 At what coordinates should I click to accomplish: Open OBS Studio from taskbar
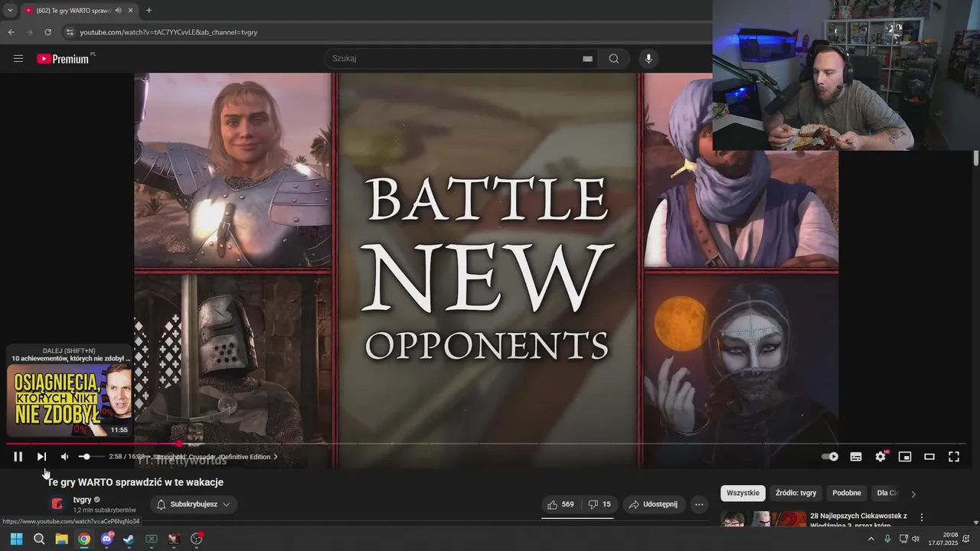196,539
